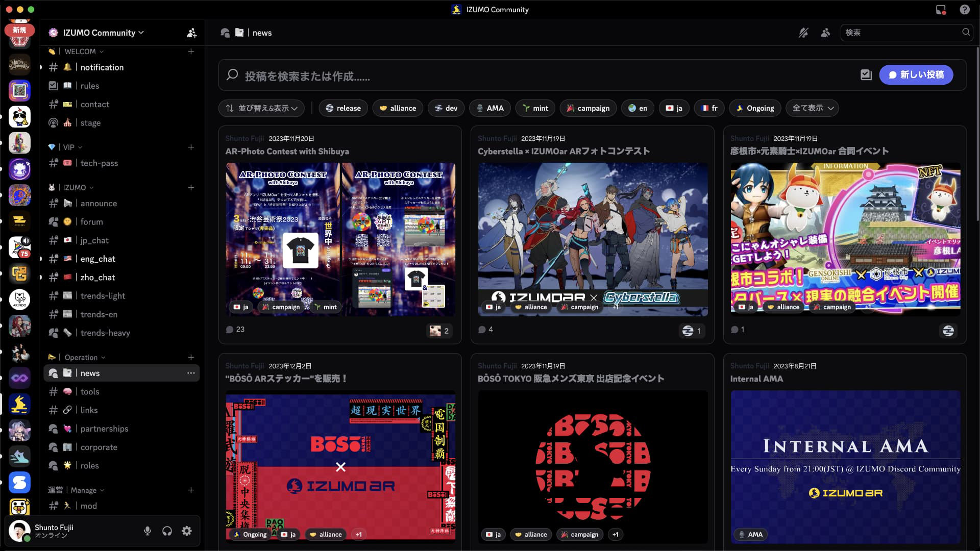Open the purple infinity server icon
Screen dimensions: 980x551
coord(19,378)
